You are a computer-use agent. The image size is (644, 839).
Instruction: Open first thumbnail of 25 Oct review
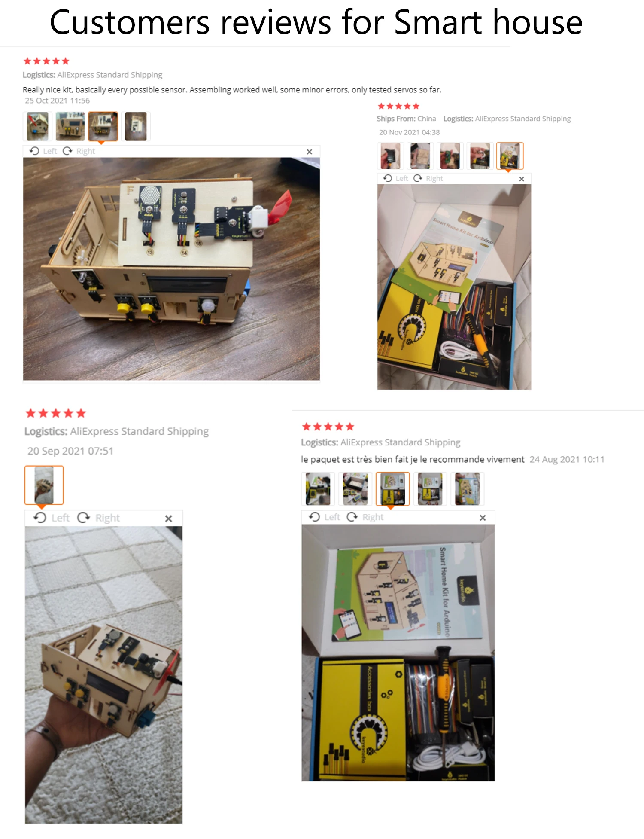pos(37,126)
